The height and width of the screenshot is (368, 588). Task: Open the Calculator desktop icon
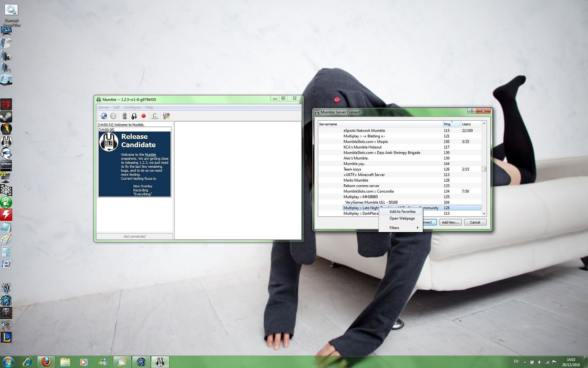point(6,252)
